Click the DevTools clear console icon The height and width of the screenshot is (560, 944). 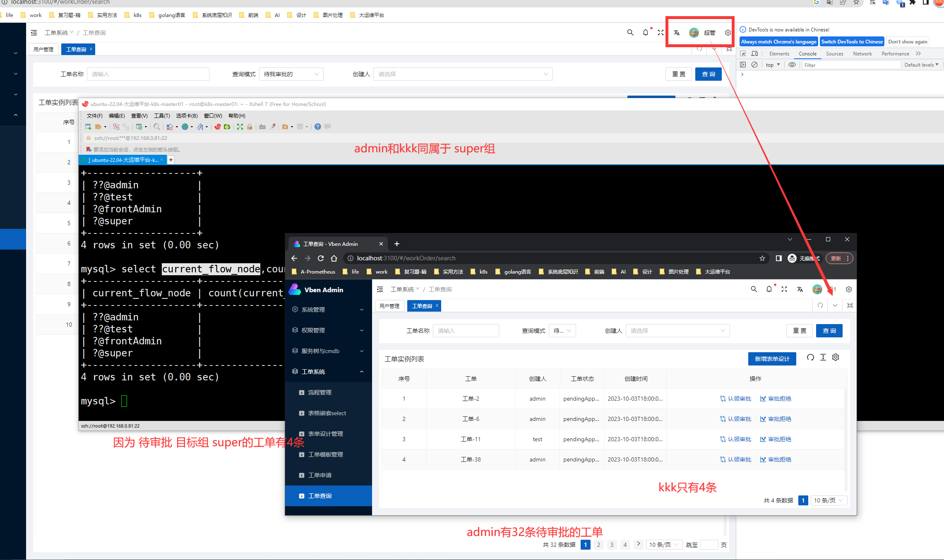754,65
